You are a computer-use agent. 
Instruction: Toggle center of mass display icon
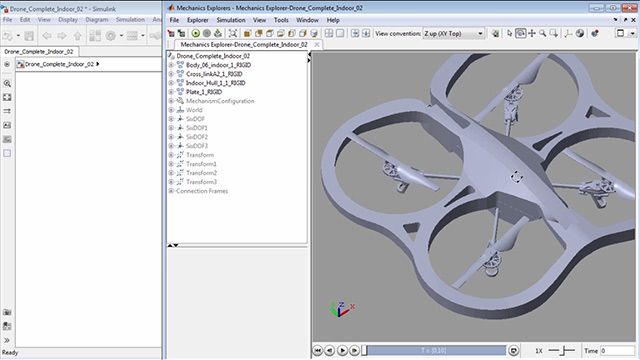580,33
